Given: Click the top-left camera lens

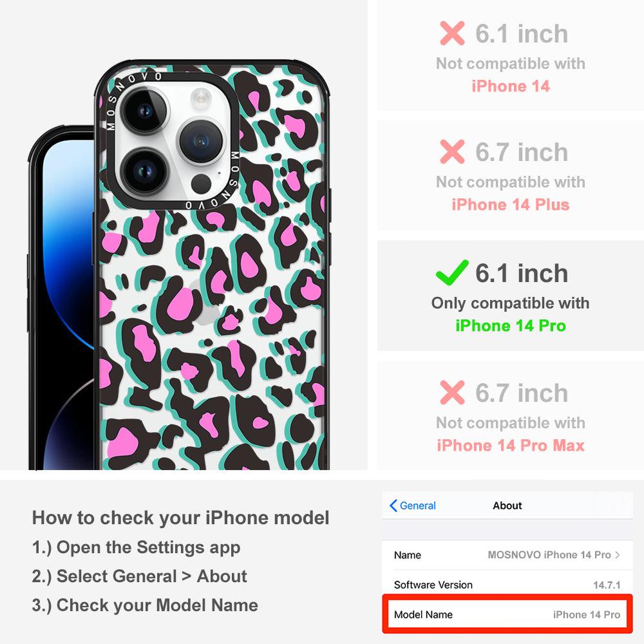Looking at the screenshot, I should tap(144, 111).
